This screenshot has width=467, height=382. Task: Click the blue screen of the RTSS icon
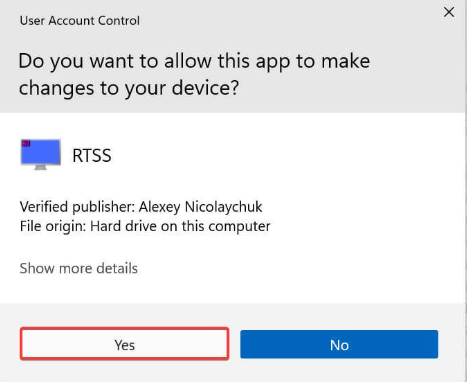coord(41,152)
